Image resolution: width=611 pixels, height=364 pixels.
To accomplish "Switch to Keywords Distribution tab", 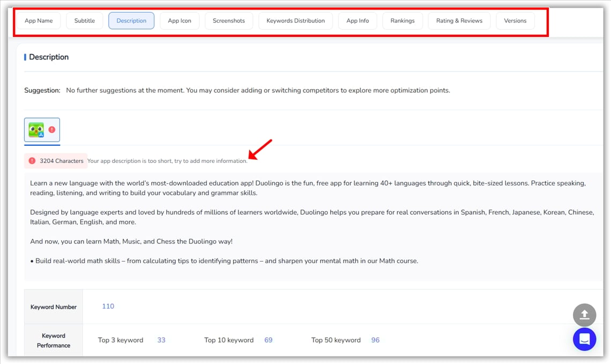I will [x=295, y=21].
